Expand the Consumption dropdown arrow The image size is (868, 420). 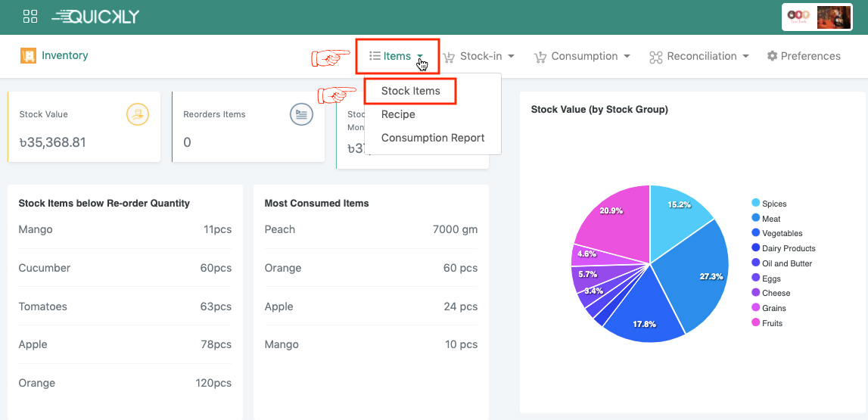tap(626, 57)
